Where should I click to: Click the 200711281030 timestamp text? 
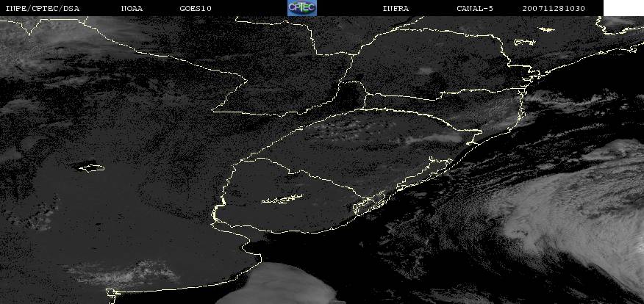coord(554,9)
